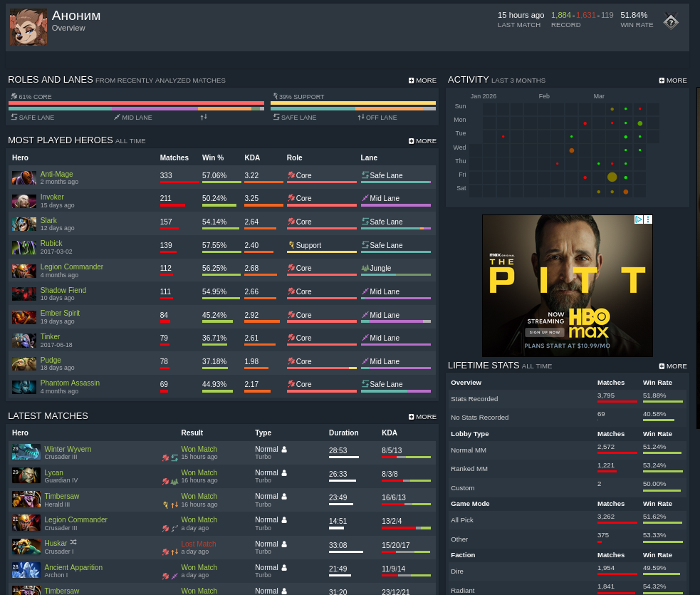The height and width of the screenshot is (595, 700).
Task: Open Rubick hero link
Action: click(51, 243)
